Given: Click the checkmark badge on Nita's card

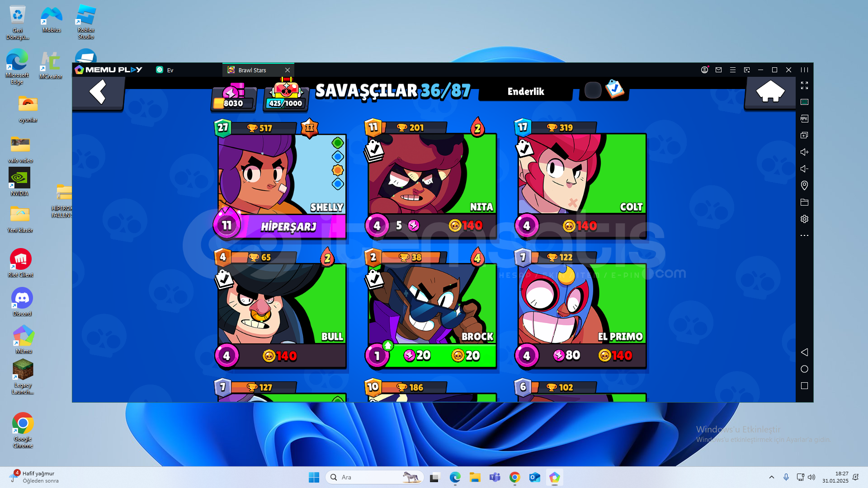Looking at the screenshot, I should coord(374,150).
